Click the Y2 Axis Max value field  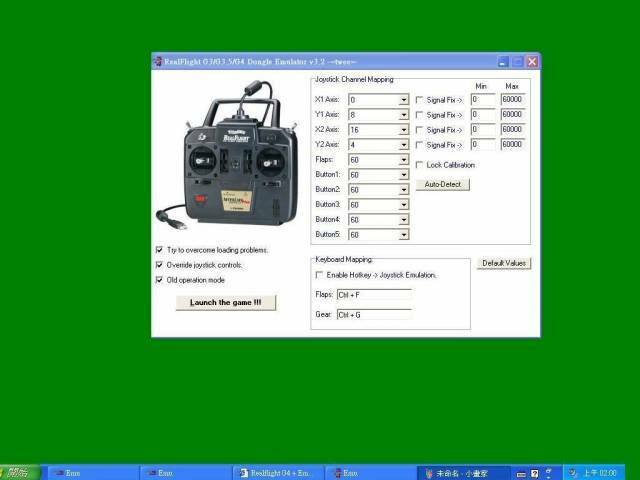pyautogui.click(x=513, y=144)
